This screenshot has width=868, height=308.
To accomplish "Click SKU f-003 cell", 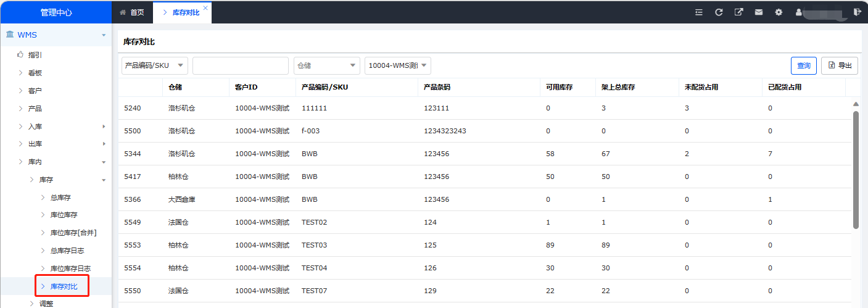I will tap(311, 131).
